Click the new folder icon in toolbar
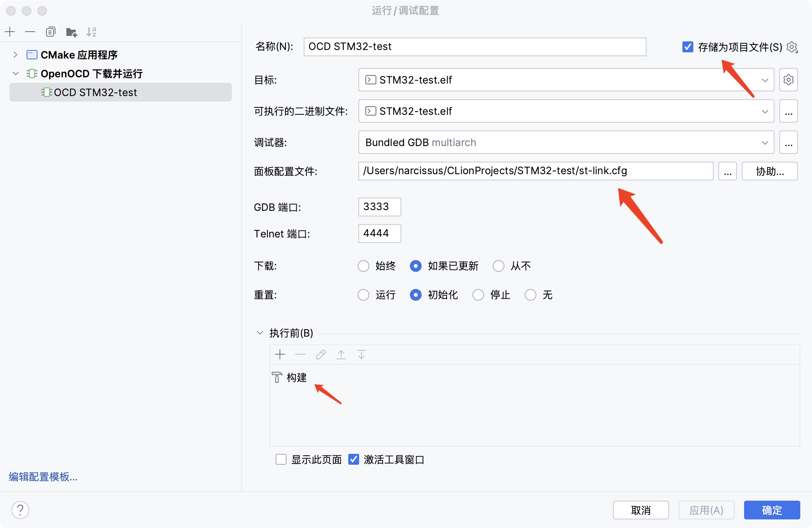The width and height of the screenshot is (812, 528). (71, 32)
